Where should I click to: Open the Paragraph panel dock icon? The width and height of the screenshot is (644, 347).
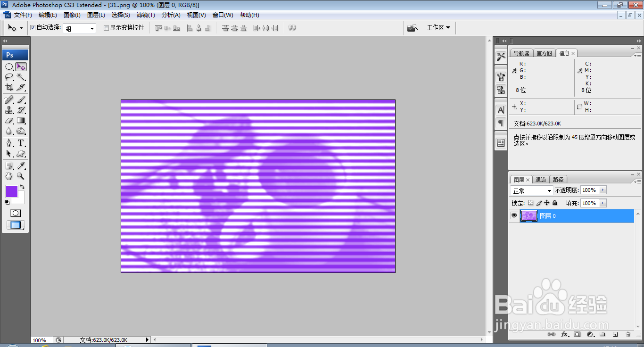point(501,123)
